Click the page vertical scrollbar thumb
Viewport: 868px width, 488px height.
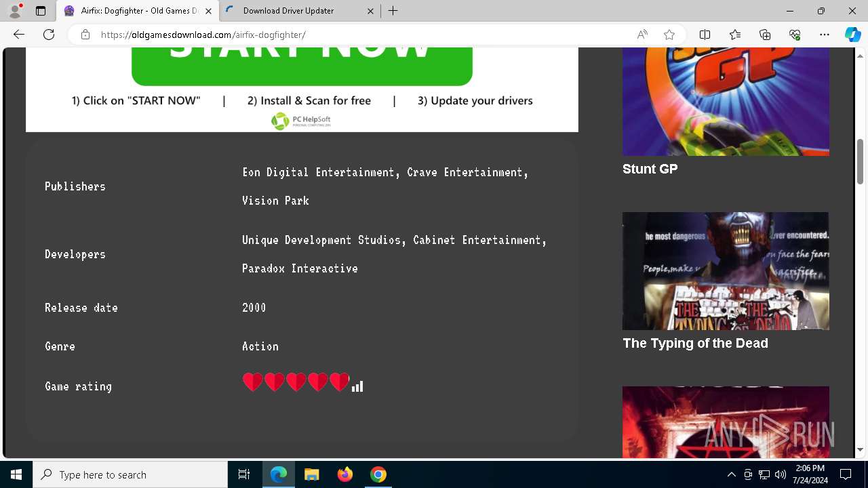click(x=861, y=161)
